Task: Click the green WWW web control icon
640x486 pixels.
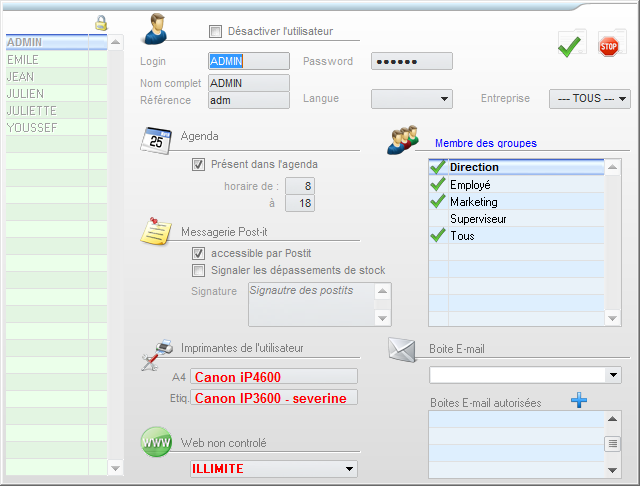Action: (156, 442)
